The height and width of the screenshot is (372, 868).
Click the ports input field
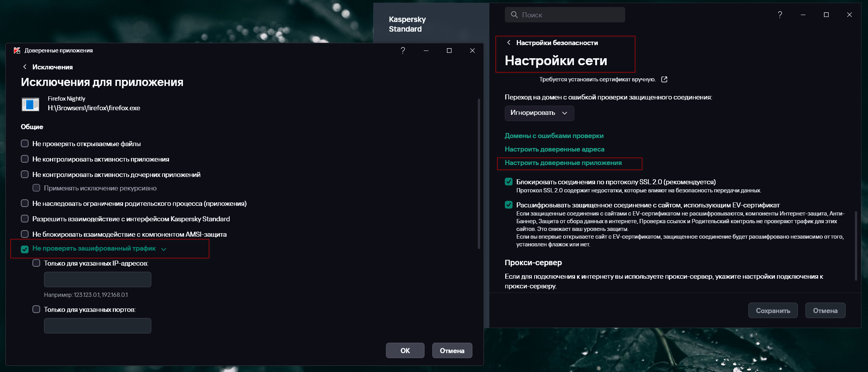tap(97, 326)
